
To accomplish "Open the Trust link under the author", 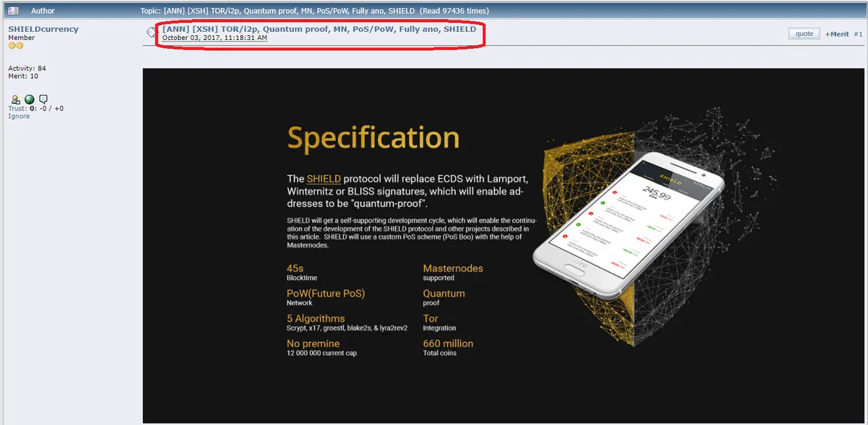I will [x=18, y=108].
